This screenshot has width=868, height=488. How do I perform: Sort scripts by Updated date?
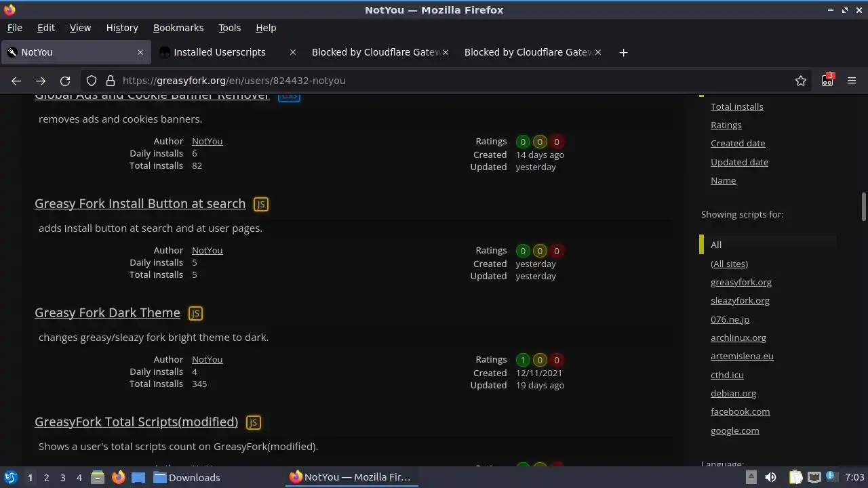click(x=739, y=162)
